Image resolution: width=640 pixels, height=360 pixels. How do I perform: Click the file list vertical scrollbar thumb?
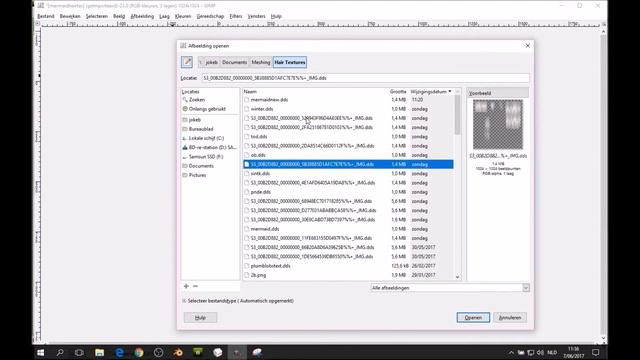click(x=457, y=115)
